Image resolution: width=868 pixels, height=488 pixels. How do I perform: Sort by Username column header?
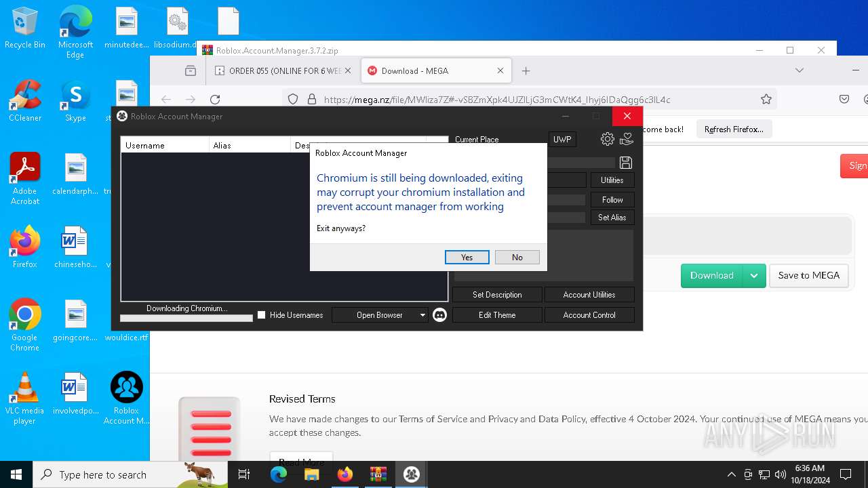tap(165, 146)
